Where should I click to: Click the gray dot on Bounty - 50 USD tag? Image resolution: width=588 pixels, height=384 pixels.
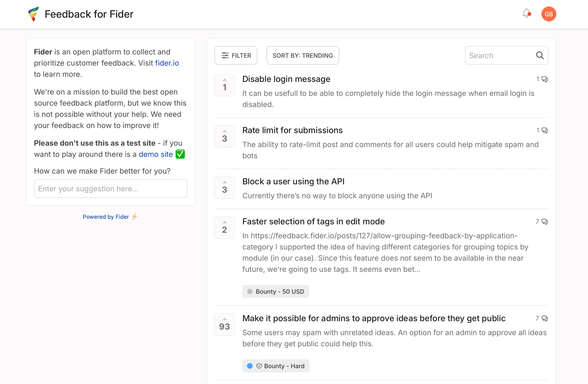(250, 291)
